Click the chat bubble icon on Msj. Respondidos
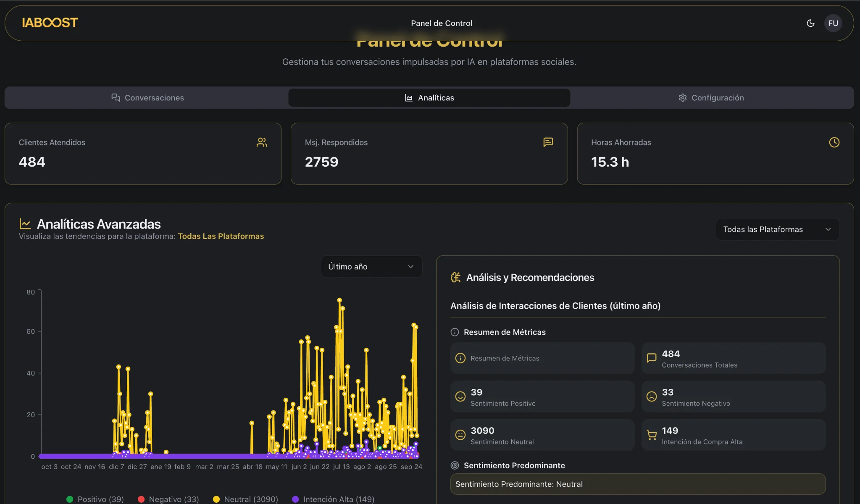Screen dimensions: 860x504 click(x=548, y=142)
